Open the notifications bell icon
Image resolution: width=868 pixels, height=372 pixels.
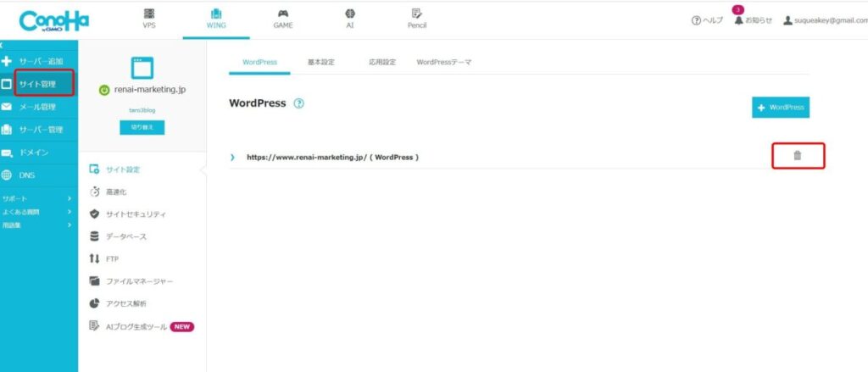(x=738, y=19)
